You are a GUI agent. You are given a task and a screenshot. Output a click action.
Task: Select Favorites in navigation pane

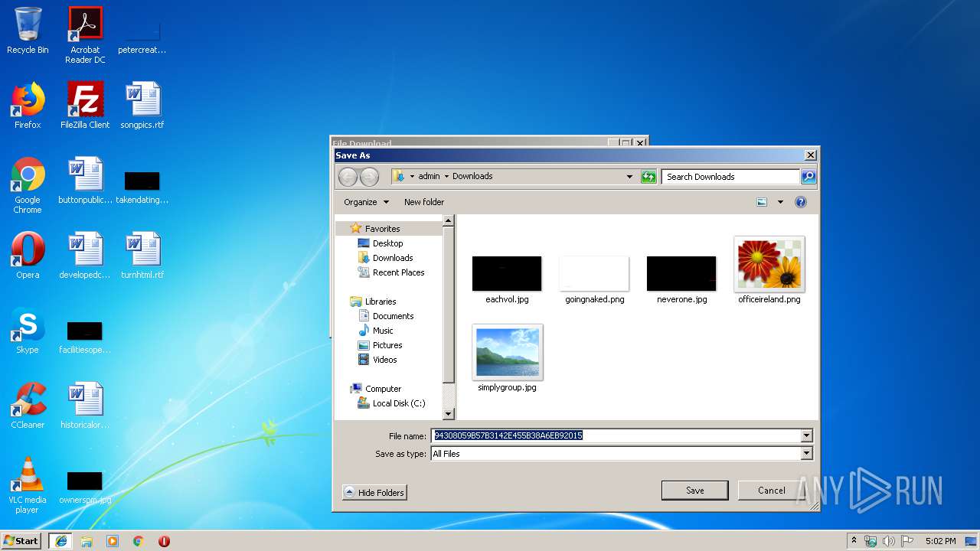(382, 229)
